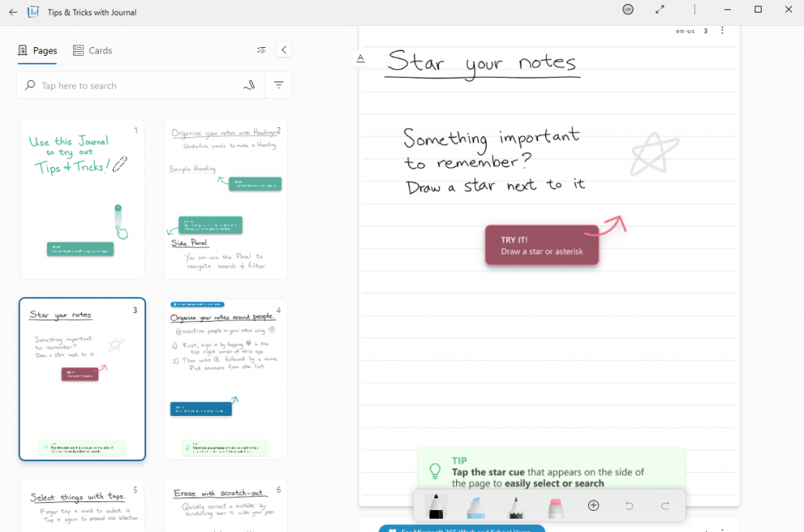Open the search filter options icon
Screen dimensions: 804x532
279,84
